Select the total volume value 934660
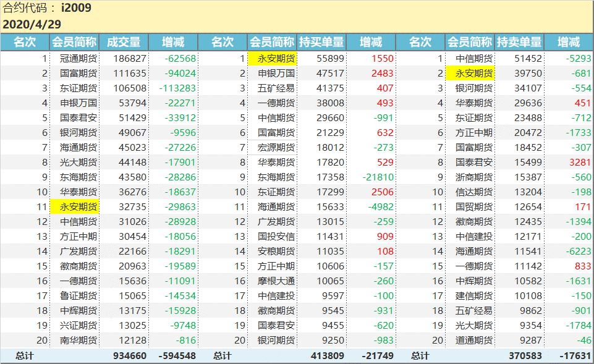594x364 pixels. click(130, 356)
